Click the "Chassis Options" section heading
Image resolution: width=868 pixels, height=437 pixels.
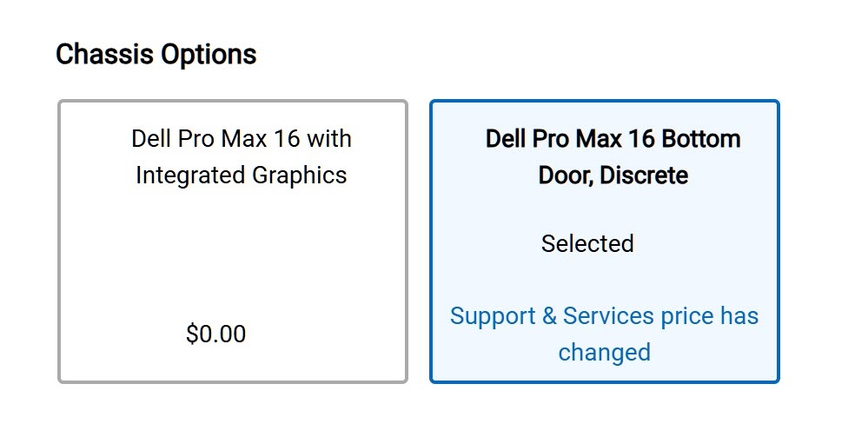(x=156, y=55)
